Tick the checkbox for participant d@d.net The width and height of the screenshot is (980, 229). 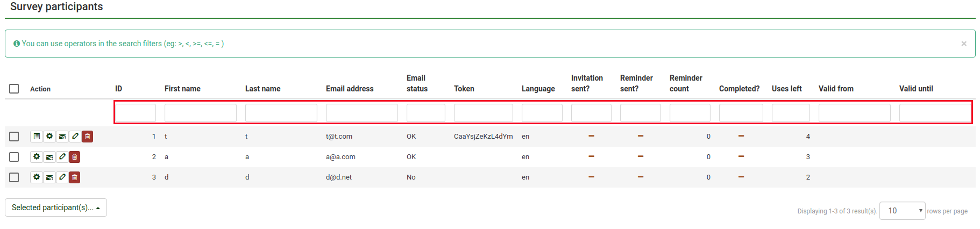point(14,177)
